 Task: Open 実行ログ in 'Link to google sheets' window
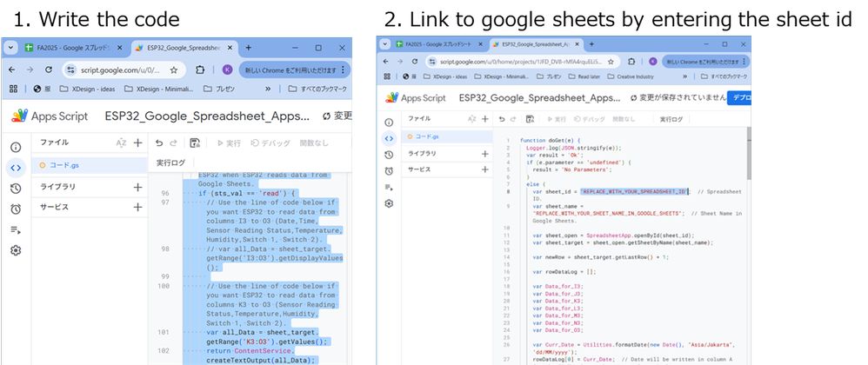[x=671, y=119]
